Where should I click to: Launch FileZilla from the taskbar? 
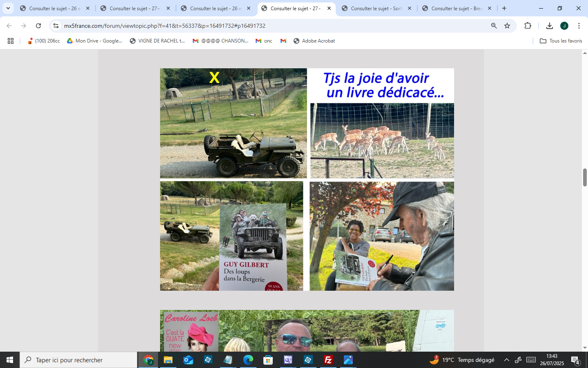tap(328, 360)
